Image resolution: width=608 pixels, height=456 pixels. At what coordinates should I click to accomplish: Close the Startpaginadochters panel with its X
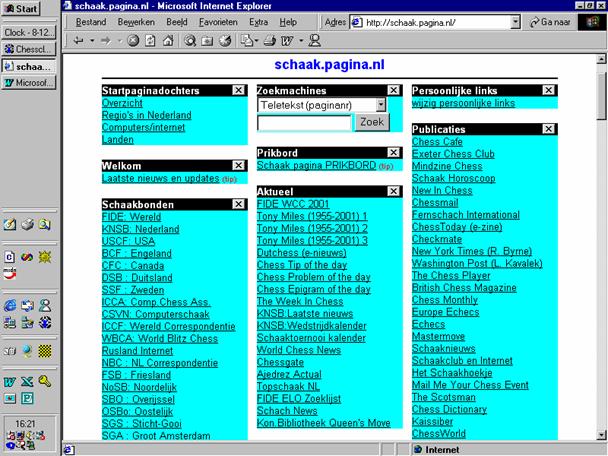(x=238, y=90)
